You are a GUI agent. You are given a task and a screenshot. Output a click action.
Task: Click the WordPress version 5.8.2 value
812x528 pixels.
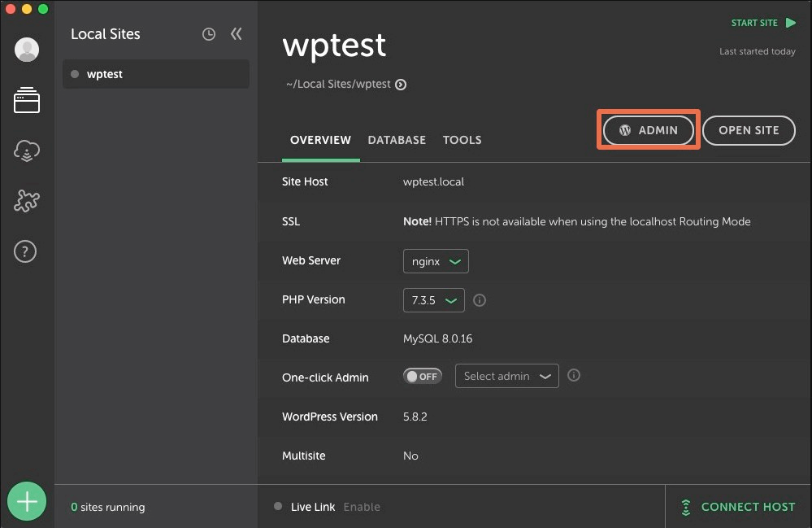(415, 417)
